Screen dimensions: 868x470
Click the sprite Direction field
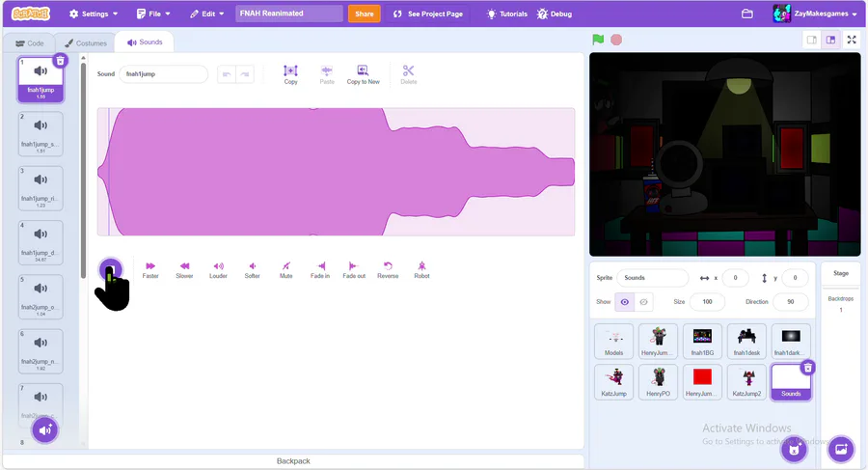coord(791,301)
